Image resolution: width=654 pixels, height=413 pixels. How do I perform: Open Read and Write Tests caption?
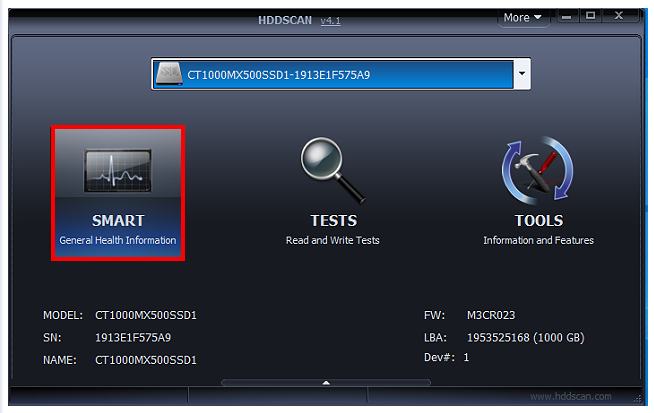click(332, 240)
